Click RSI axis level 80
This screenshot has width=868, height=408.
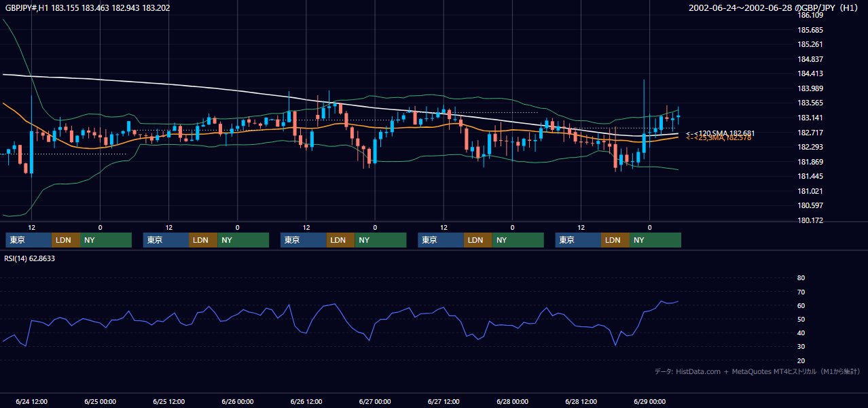point(801,278)
